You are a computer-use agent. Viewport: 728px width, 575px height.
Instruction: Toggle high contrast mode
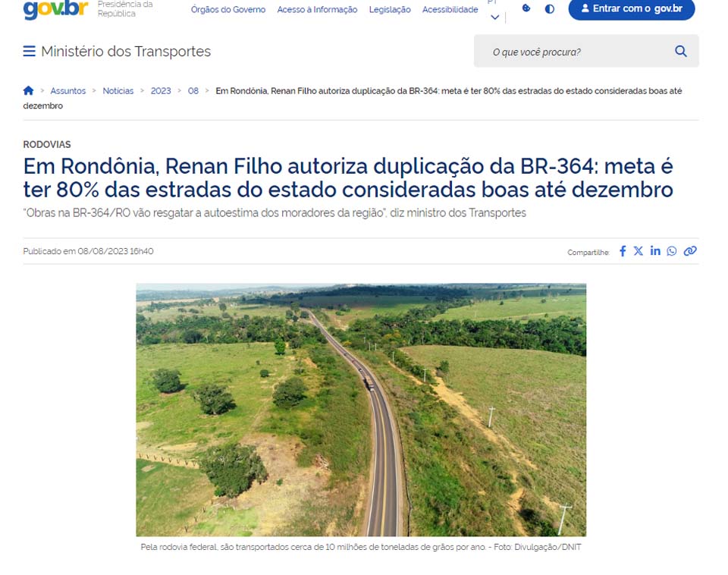coord(549,9)
